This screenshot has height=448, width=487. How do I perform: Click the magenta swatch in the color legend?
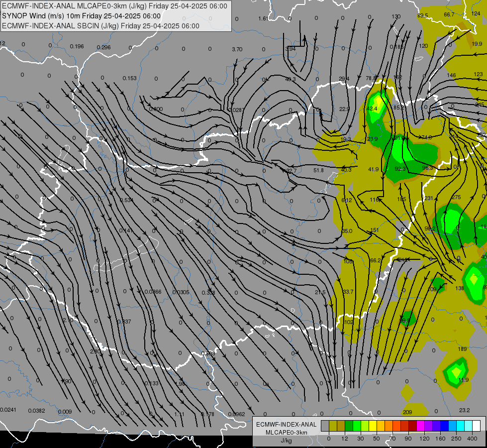420,426
